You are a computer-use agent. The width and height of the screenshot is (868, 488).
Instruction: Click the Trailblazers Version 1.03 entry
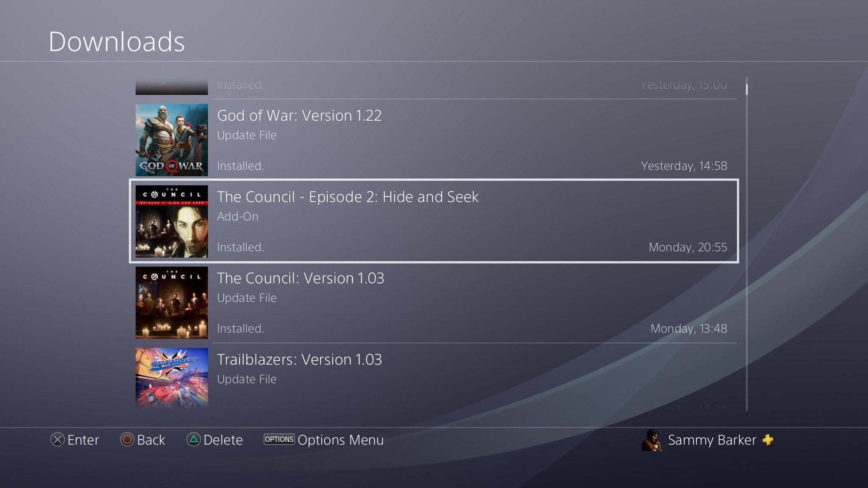[x=434, y=378]
